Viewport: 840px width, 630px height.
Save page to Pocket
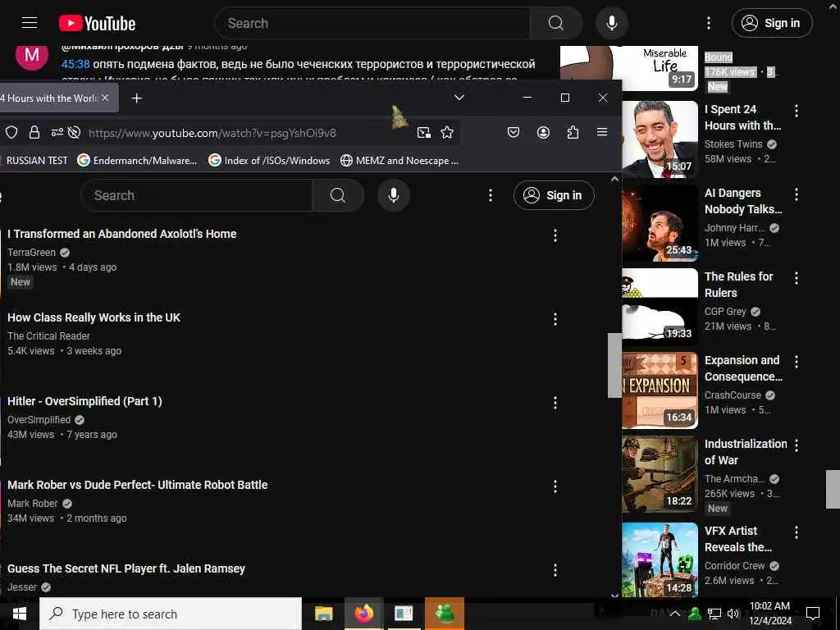click(514, 132)
